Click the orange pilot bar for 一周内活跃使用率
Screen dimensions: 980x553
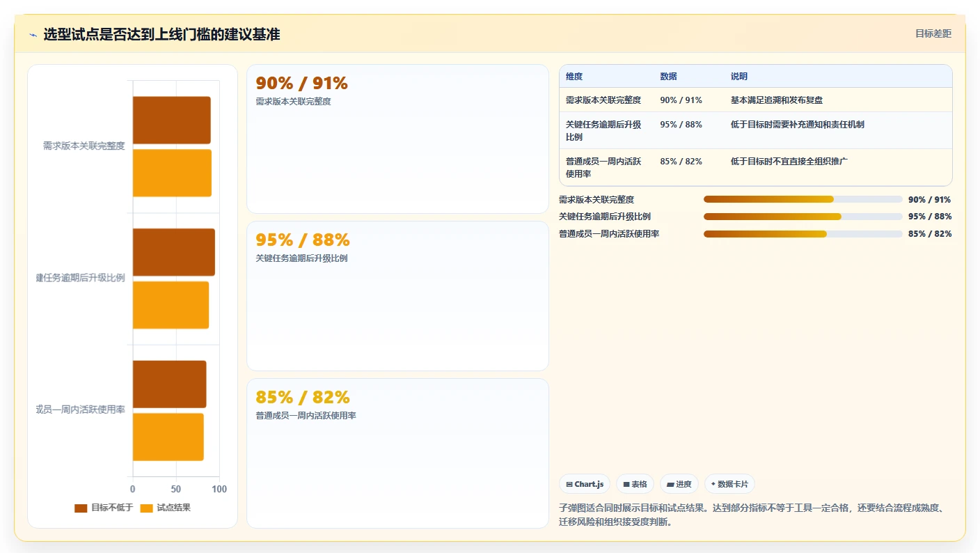(168, 437)
